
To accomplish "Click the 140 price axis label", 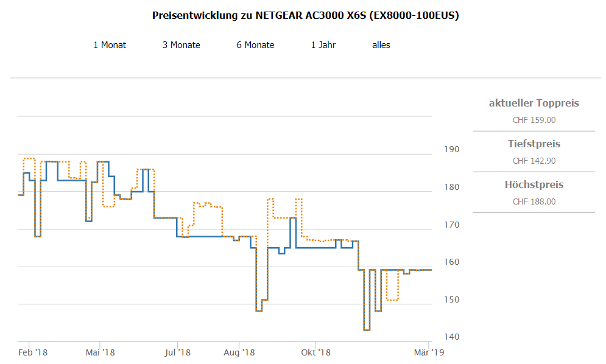I will click(451, 337).
